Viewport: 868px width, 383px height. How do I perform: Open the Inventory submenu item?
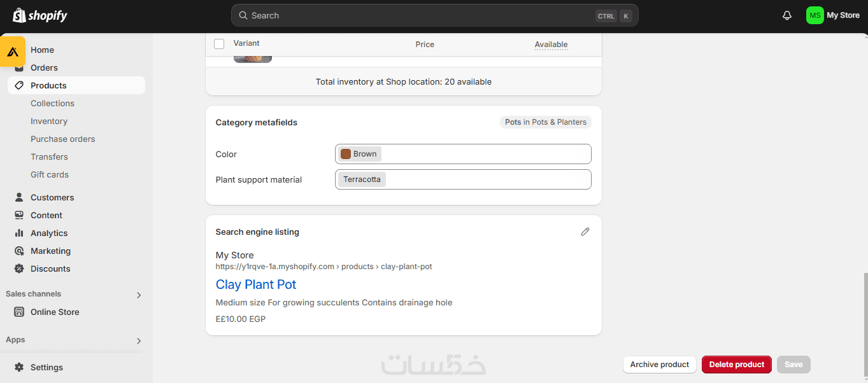coord(49,121)
